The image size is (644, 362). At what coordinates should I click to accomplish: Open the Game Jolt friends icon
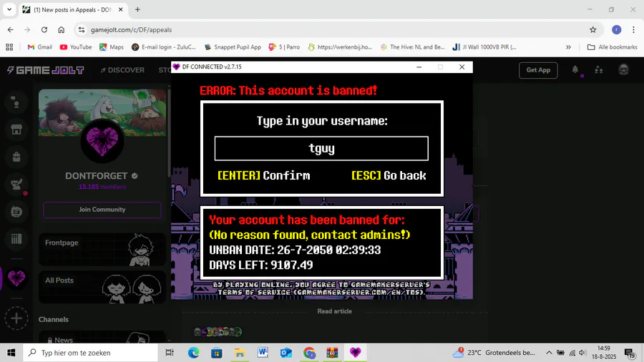point(599,70)
